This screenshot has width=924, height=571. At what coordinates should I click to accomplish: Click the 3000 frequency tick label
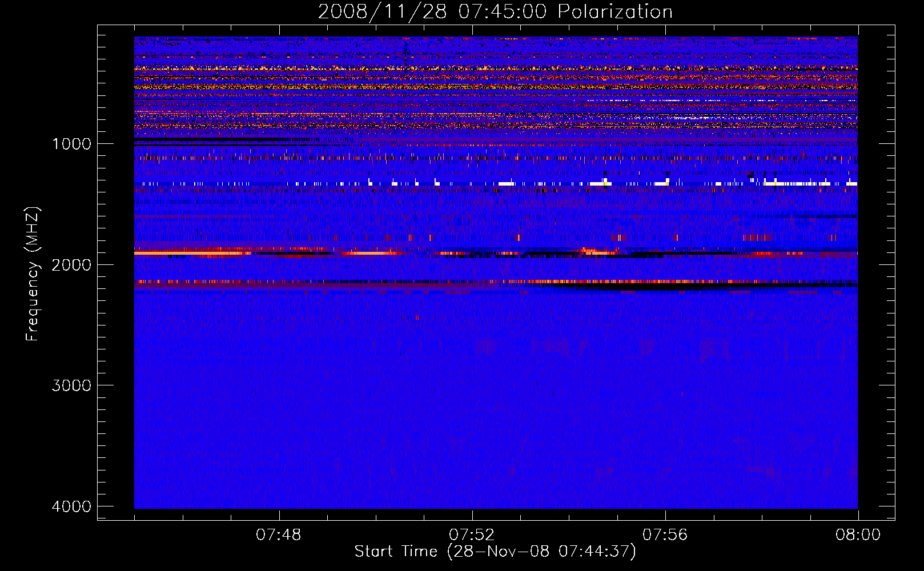[72, 385]
